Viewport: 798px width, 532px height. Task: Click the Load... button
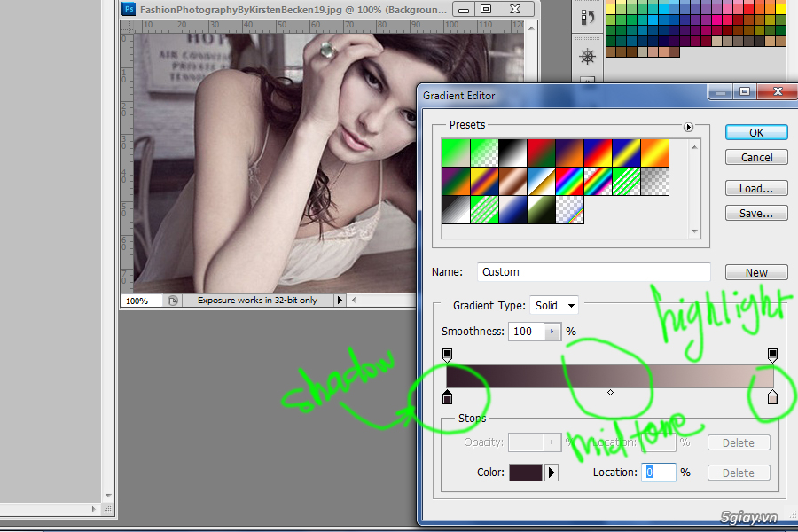[755, 188]
